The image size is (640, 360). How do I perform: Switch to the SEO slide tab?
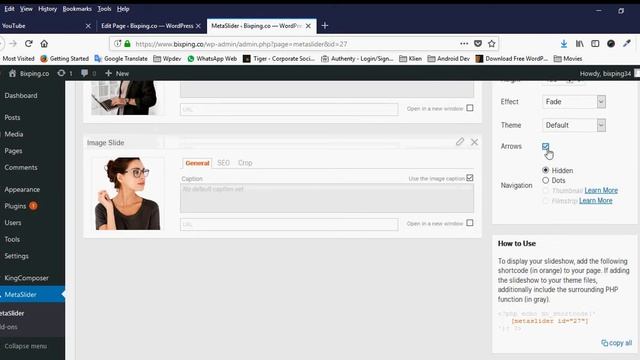(223, 163)
